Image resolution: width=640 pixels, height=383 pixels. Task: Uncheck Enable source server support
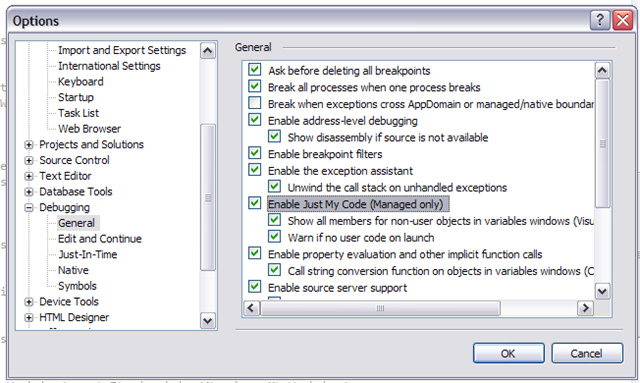coord(255,287)
